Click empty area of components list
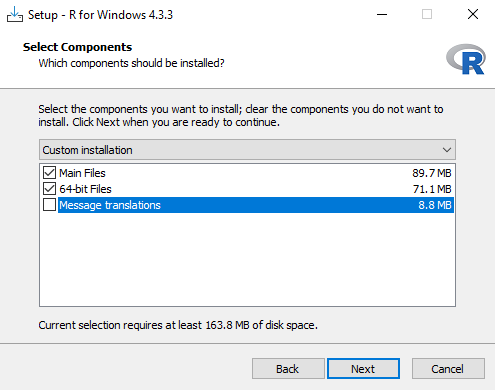The width and height of the screenshot is (495, 390). coord(247,260)
